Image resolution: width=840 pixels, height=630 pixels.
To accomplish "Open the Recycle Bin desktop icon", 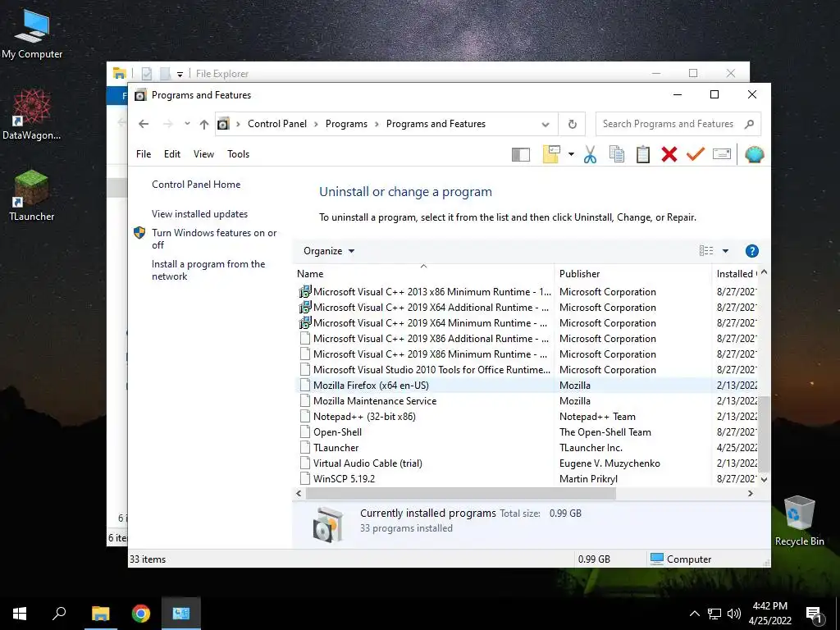I will [x=799, y=521].
